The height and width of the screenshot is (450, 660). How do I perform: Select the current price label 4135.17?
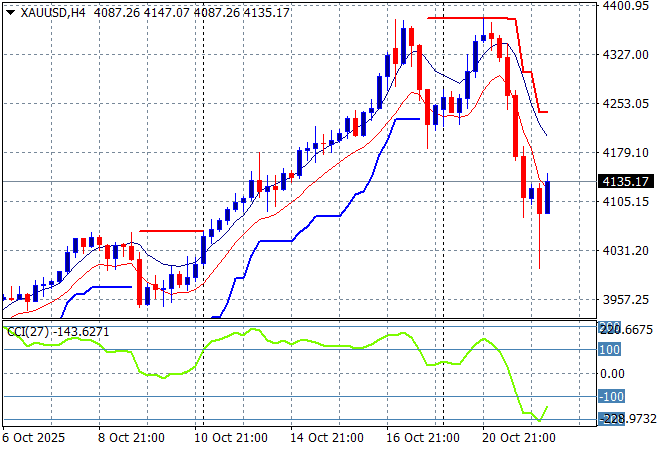625,181
